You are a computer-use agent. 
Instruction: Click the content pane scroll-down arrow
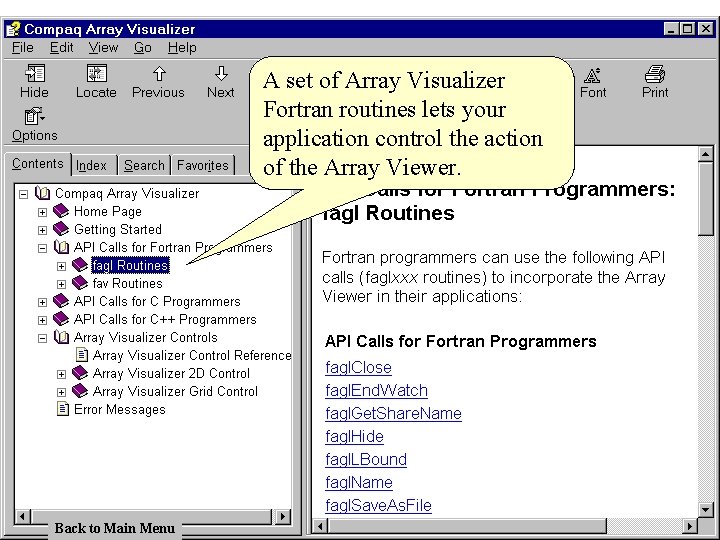[x=705, y=508]
